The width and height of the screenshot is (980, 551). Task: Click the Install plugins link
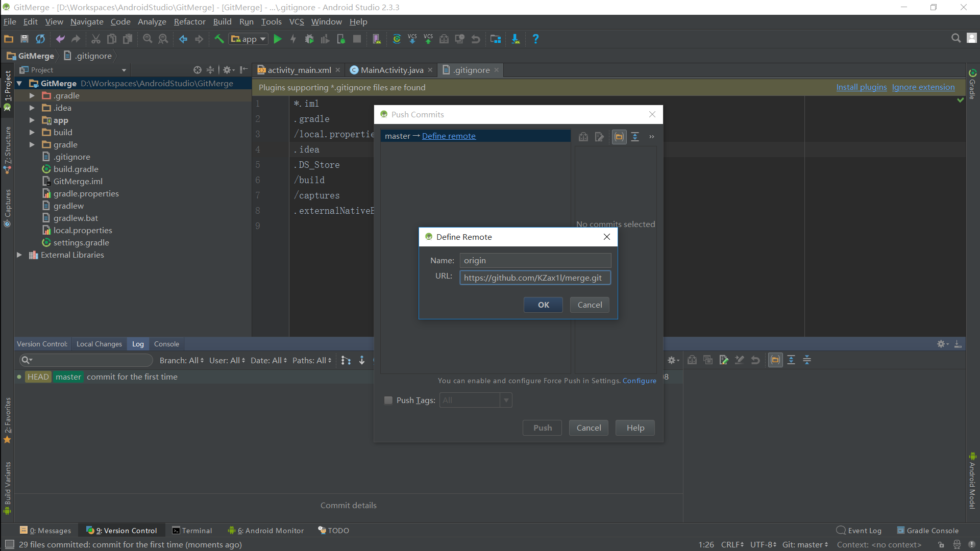pyautogui.click(x=861, y=87)
